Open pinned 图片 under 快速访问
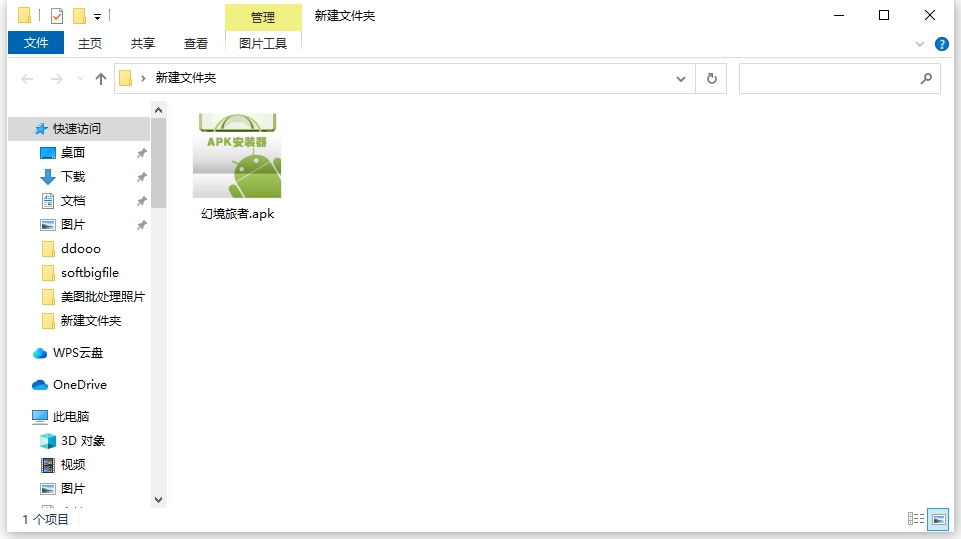The height and width of the screenshot is (539, 961). pos(73,224)
